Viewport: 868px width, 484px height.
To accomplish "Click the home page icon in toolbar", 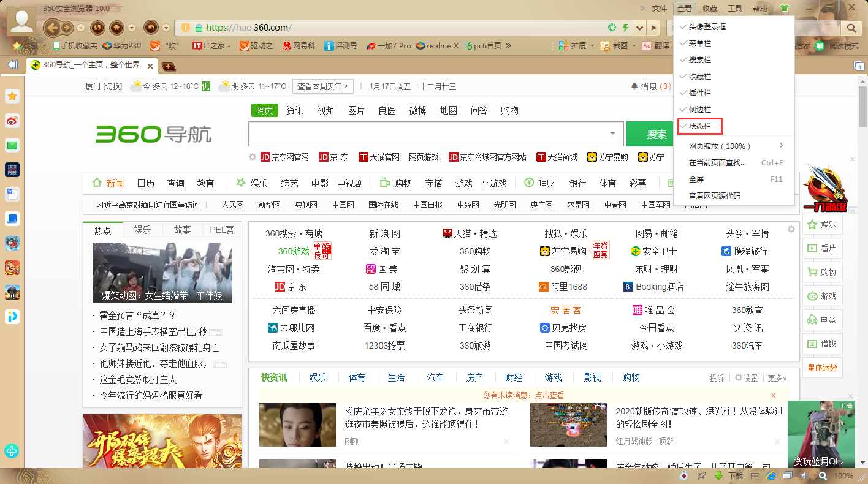I will point(116,28).
